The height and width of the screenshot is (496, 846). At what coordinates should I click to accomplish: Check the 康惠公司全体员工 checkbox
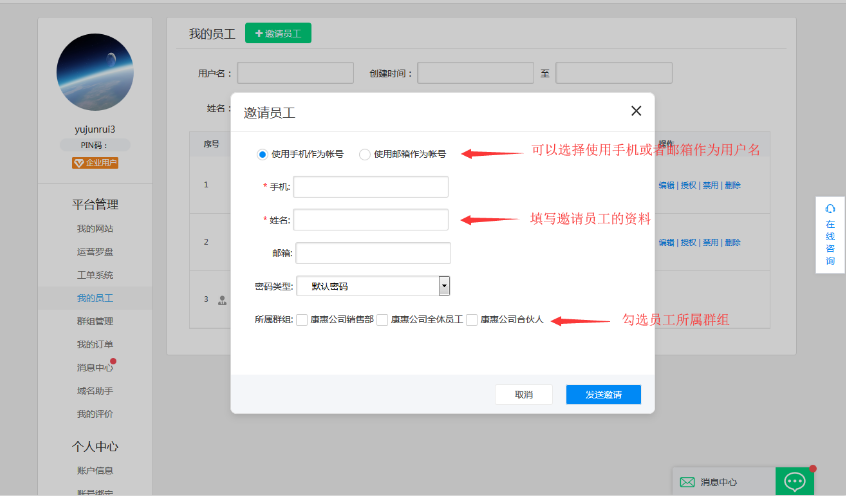point(382,320)
